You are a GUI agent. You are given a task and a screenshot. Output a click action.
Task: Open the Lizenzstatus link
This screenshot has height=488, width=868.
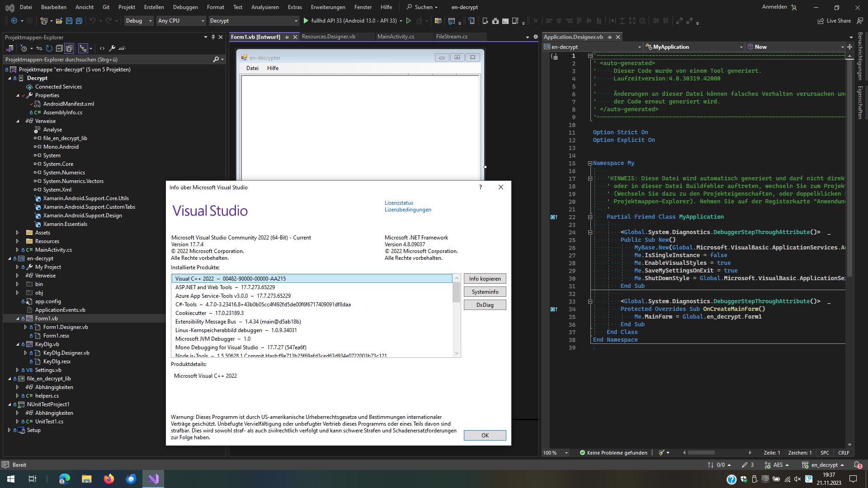click(x=399, y=203)
